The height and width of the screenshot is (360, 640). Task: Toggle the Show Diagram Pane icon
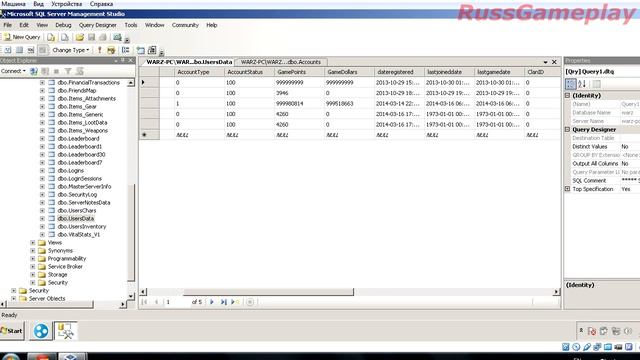tap(8, 50)
